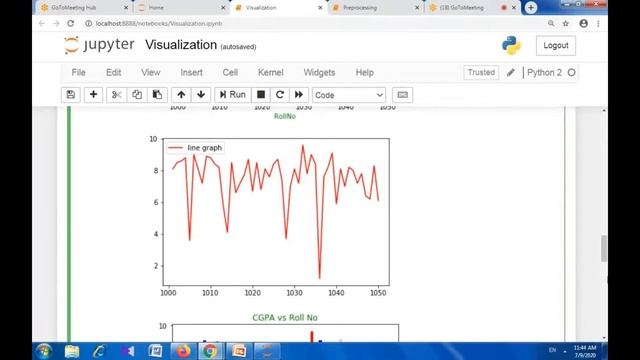Rename the notebook title Visualization

[181, 44]
